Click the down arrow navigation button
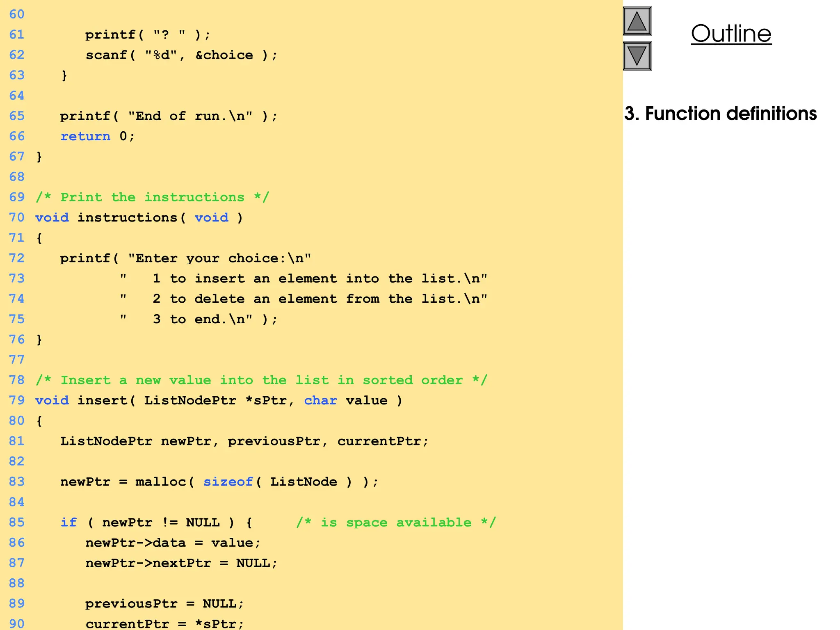840x630 pixels. [637, 56]
